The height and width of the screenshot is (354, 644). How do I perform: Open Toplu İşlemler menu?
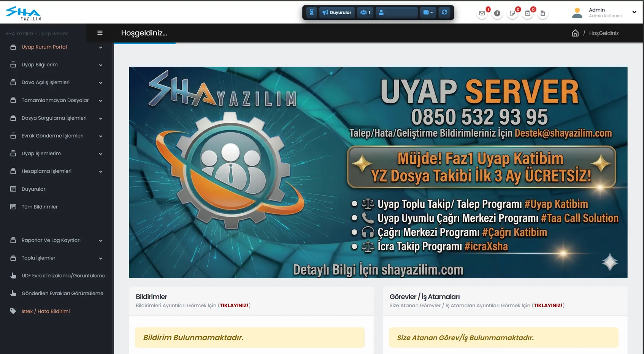pos(38,258)
